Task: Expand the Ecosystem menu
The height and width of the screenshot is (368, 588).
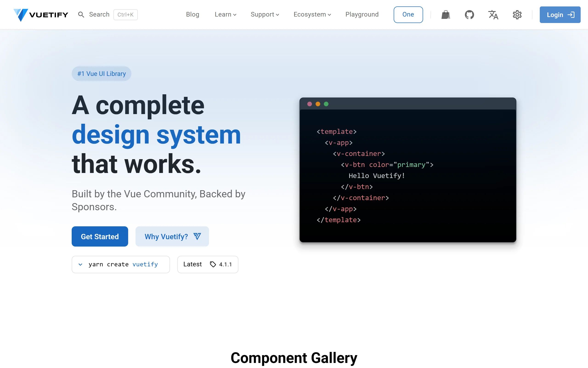Action: [x=312, y=14]
